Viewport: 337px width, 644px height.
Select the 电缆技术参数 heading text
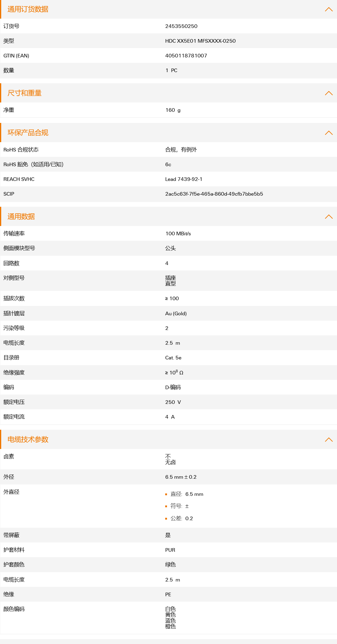[28, 440]
